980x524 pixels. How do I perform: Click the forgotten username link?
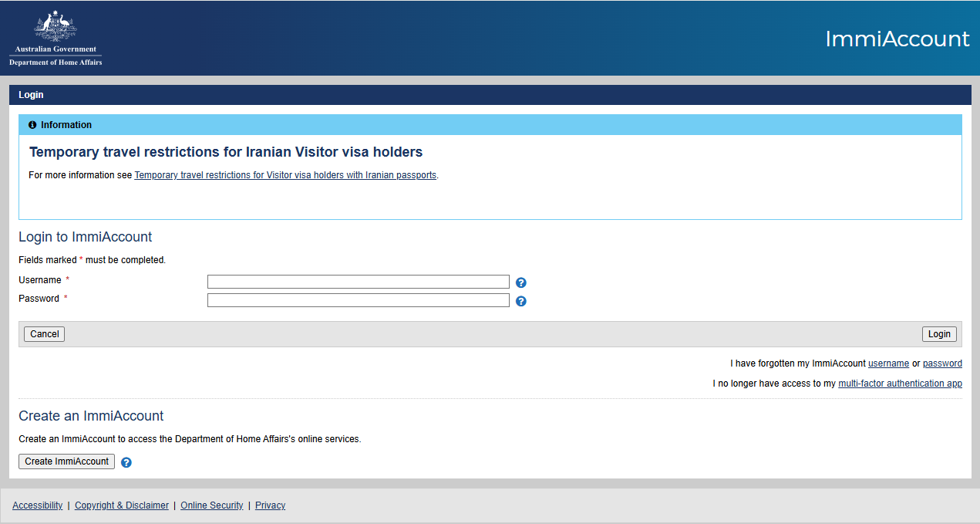888,363
